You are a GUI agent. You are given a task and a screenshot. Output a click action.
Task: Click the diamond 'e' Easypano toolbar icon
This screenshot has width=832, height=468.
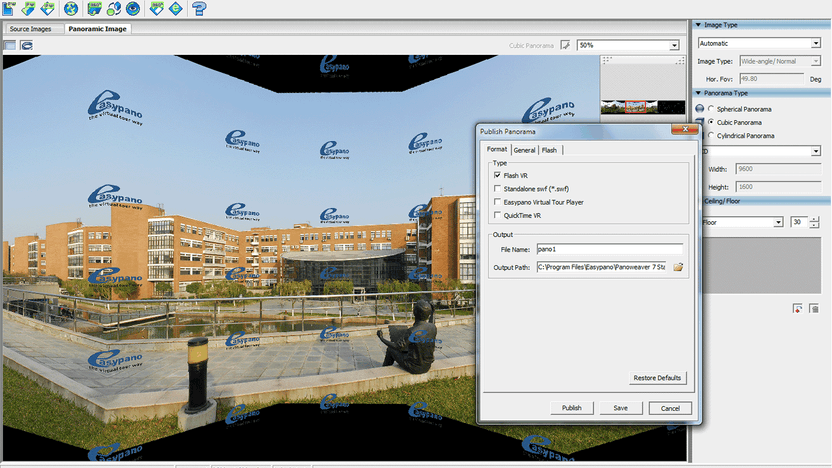176,8
